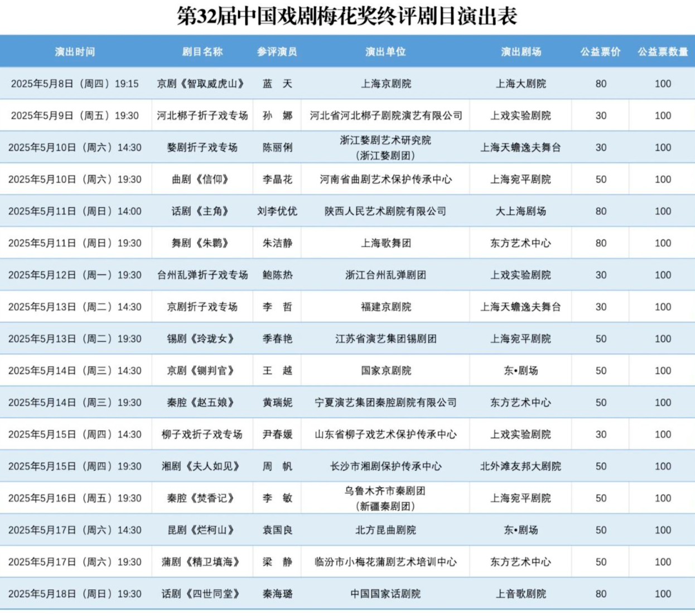Click the 2025年5月8日（周四）19:15 time cell
The height and width of the screenshot is (616, 695).
tap(75, 84)
